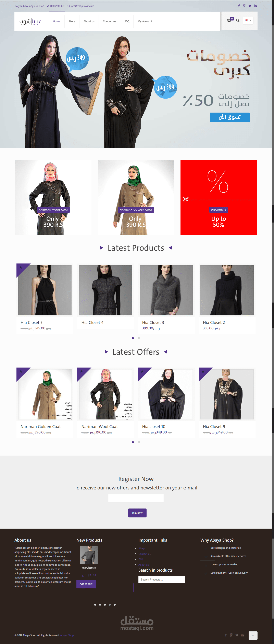Click the blue shop now banner button
Screen dimensions: 274x644
point(230,117)
